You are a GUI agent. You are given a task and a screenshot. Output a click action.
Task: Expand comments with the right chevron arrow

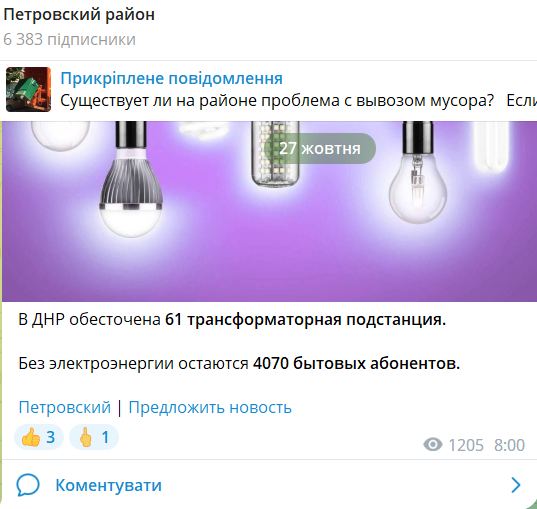pyautogui.click(x=516, y=485)
